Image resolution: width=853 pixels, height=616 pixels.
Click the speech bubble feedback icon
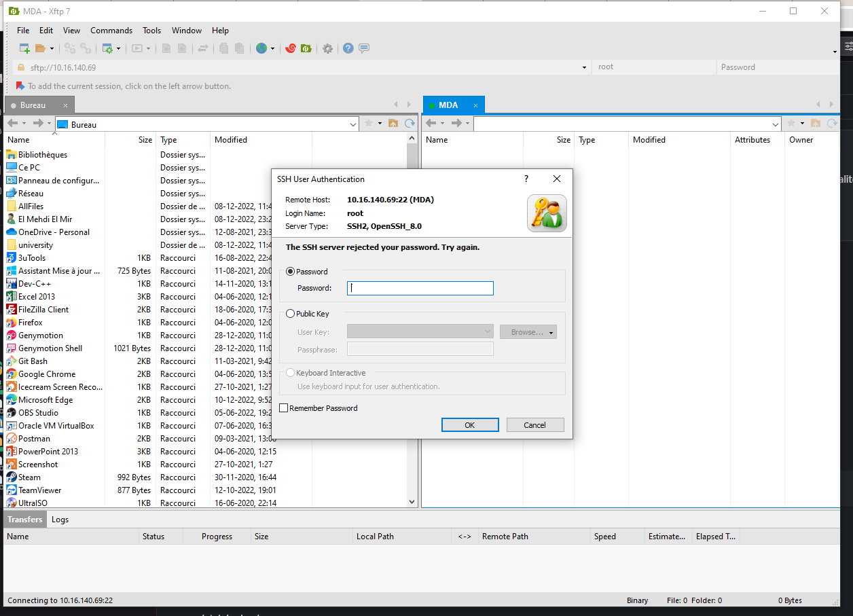pyautogui.click(x=364, y=48)
